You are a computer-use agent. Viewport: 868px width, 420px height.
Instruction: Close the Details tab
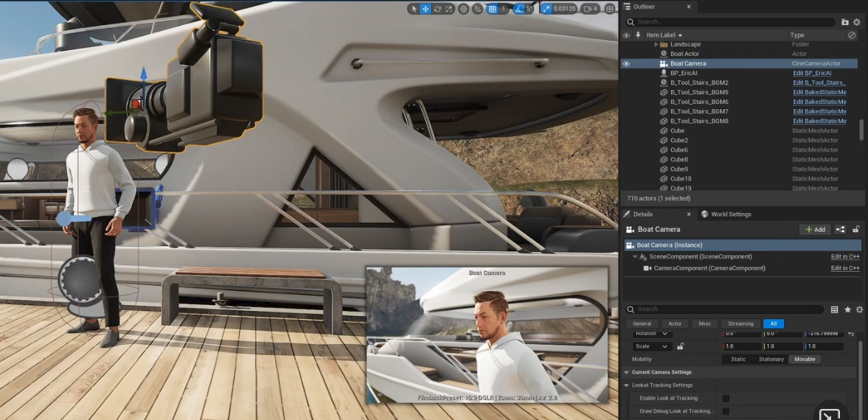(689, 214)
